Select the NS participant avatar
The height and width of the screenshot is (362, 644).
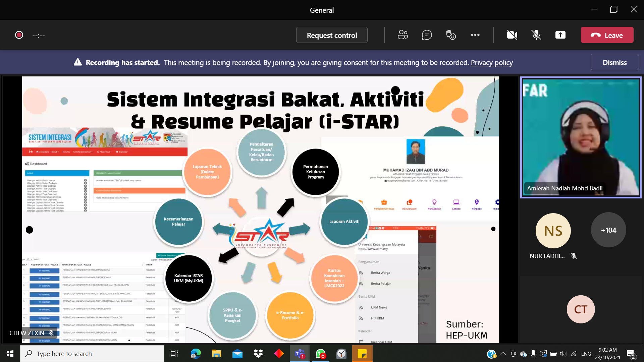(553, 231)
